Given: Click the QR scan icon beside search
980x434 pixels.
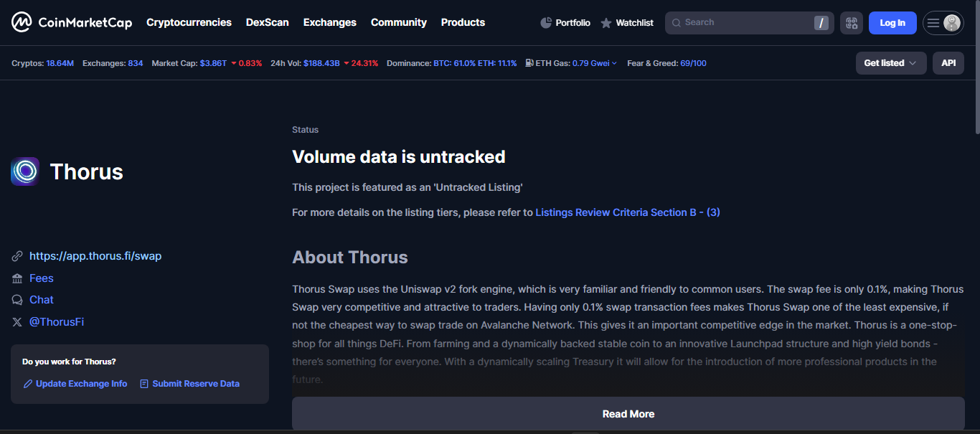Looking at the screenshot, I should point(852,23).
